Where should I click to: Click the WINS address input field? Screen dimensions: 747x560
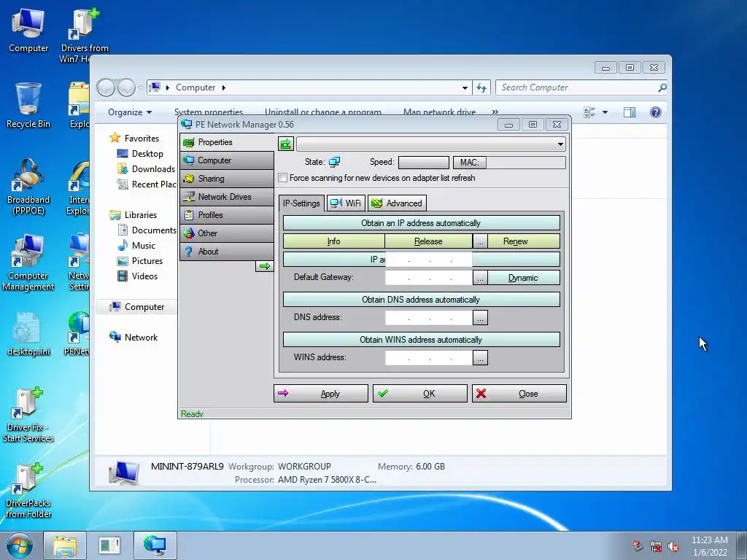(429, 357)
